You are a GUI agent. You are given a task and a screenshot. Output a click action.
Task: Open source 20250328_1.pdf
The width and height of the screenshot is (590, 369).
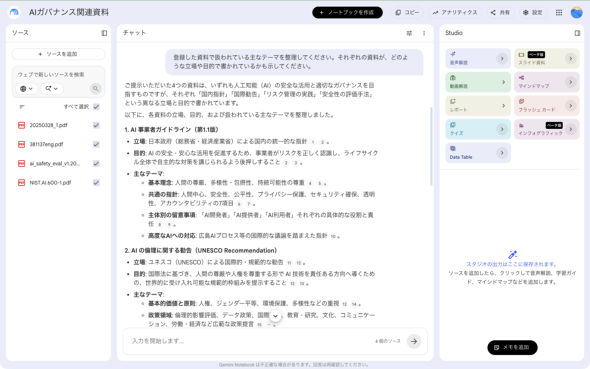49,125
